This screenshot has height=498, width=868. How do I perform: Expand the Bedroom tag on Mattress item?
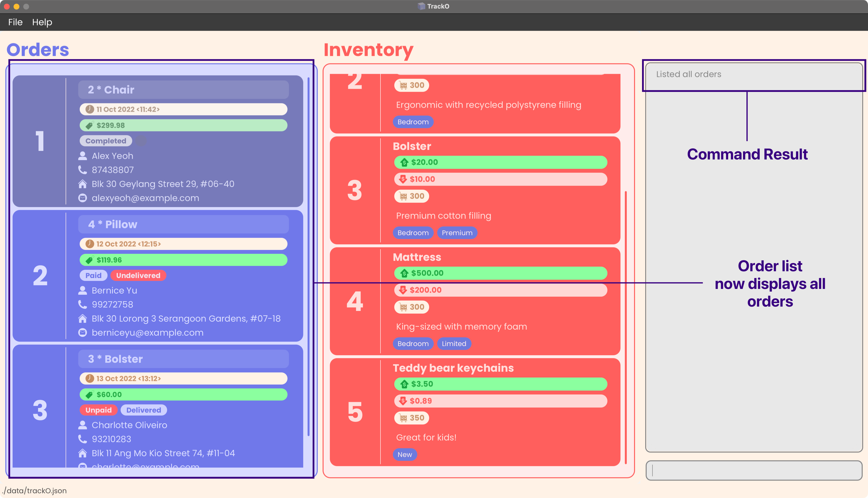[414, 343]
